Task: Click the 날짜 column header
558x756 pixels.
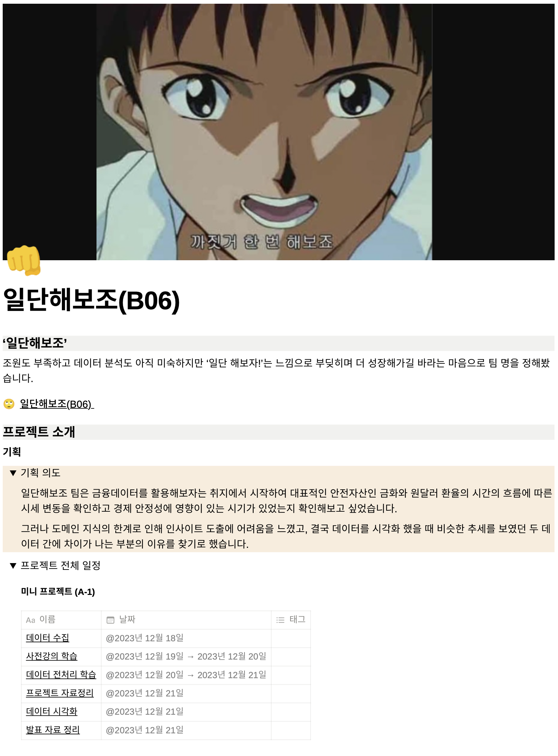Action: [186, 620]
